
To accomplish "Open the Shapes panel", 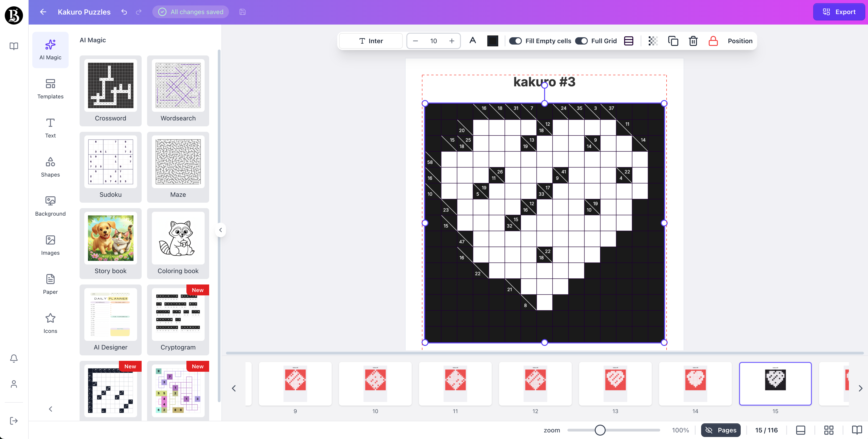I will (x=50, y=167).
